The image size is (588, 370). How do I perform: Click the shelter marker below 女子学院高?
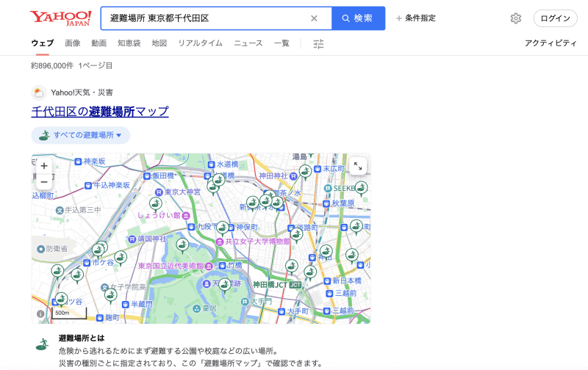[110, 295]
